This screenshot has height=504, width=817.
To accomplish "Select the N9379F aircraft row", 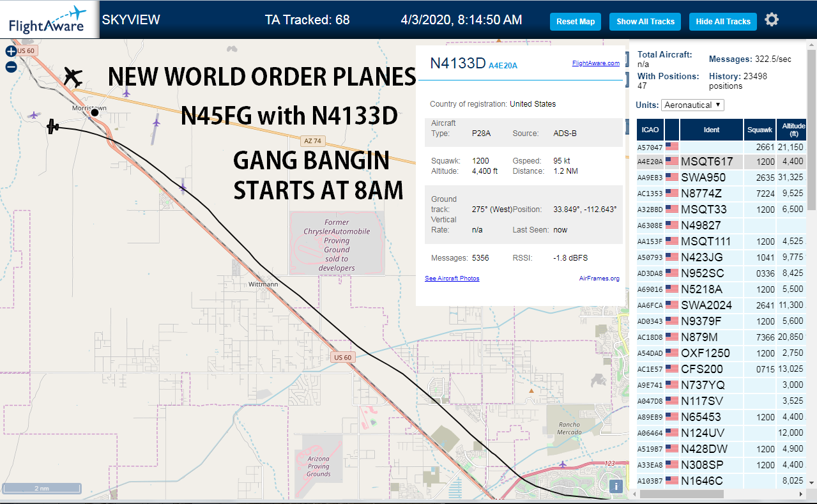I will point(722,321).
